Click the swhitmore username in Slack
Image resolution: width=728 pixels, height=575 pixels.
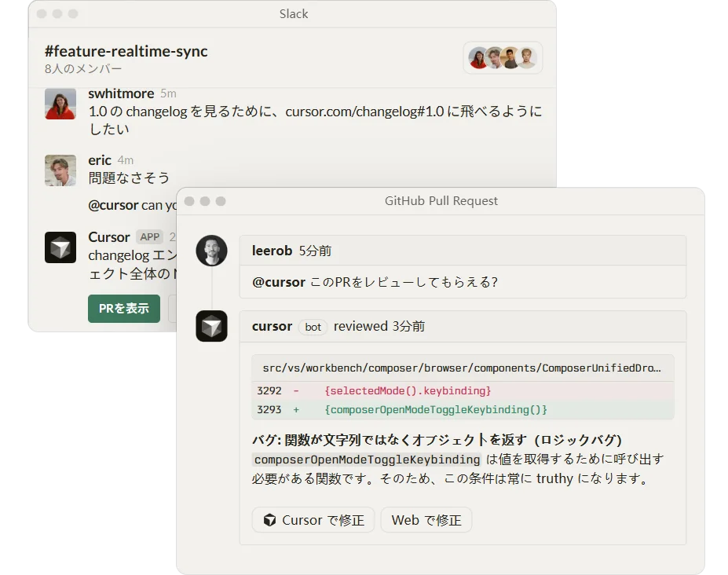point(121,93)
